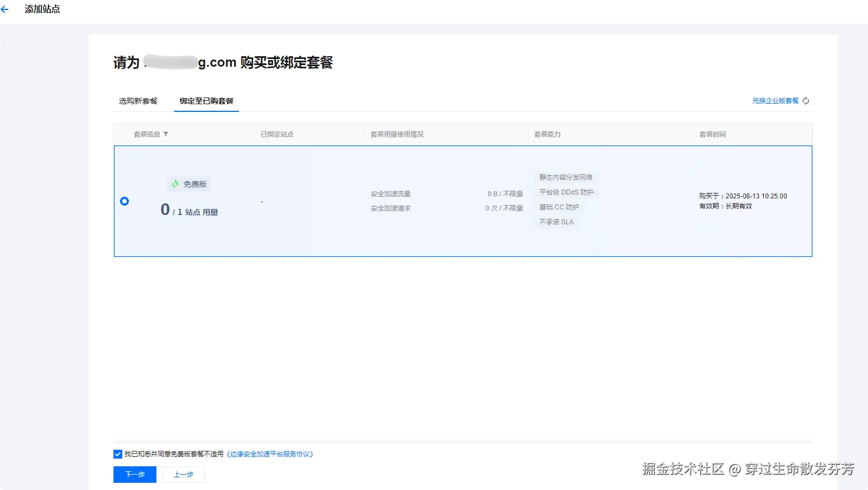Click the green 免费版 plan icon
Viewport: 868px width, 490px height.
175,184
